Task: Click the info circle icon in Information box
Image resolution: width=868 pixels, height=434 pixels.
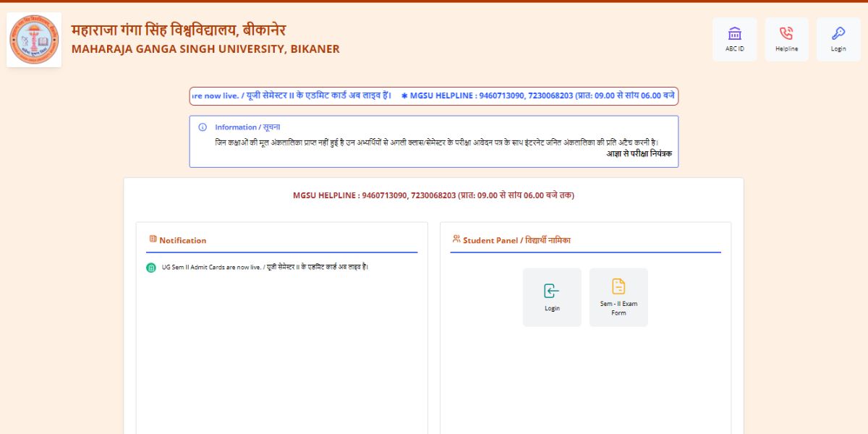Action: coord(203,127)
